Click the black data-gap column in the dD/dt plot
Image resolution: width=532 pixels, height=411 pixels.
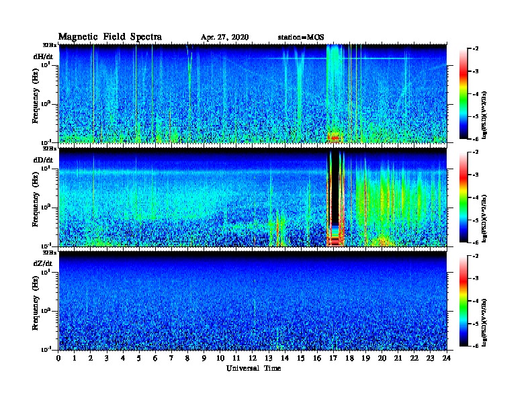click(x=335, y=188)
